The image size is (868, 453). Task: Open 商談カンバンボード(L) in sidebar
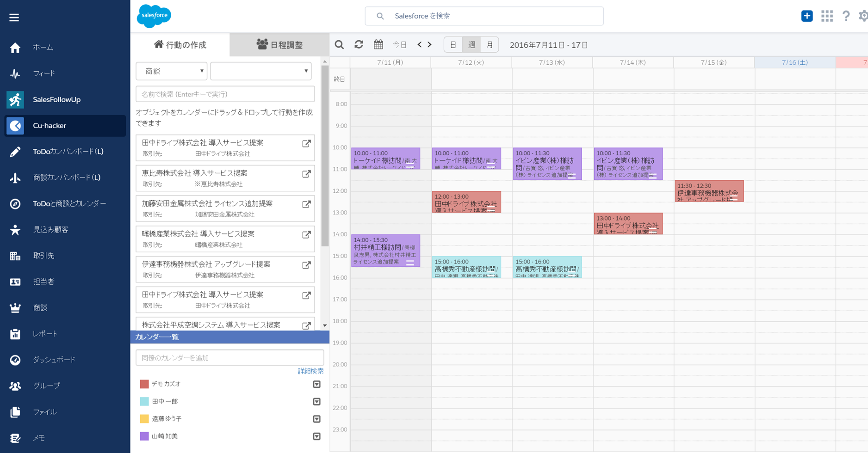(x=67, y=178)
